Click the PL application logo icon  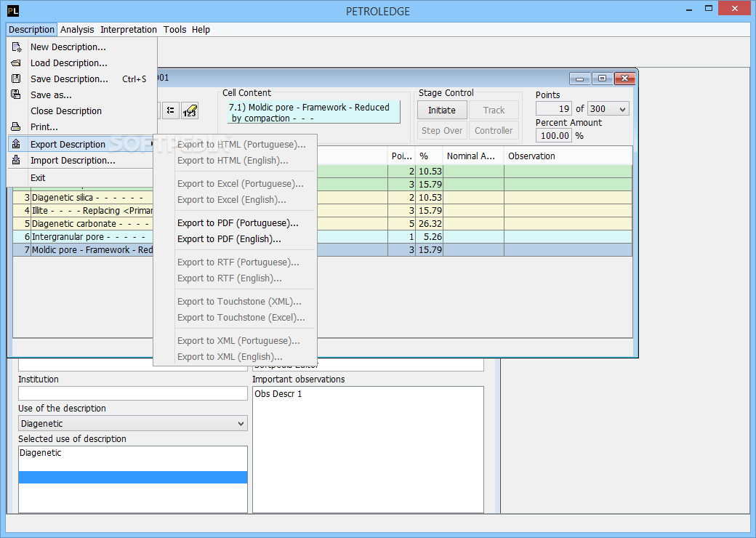[x=13, y=11]
